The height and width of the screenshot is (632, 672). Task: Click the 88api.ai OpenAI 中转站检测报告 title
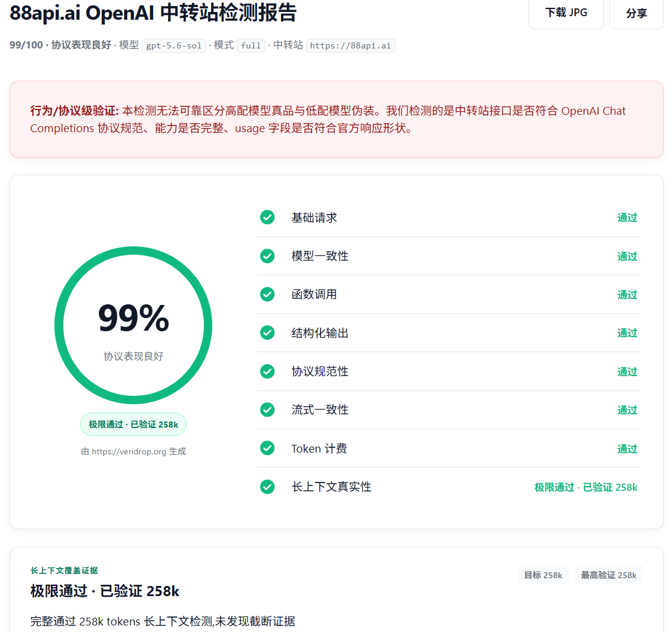click(x=153, y=13)
